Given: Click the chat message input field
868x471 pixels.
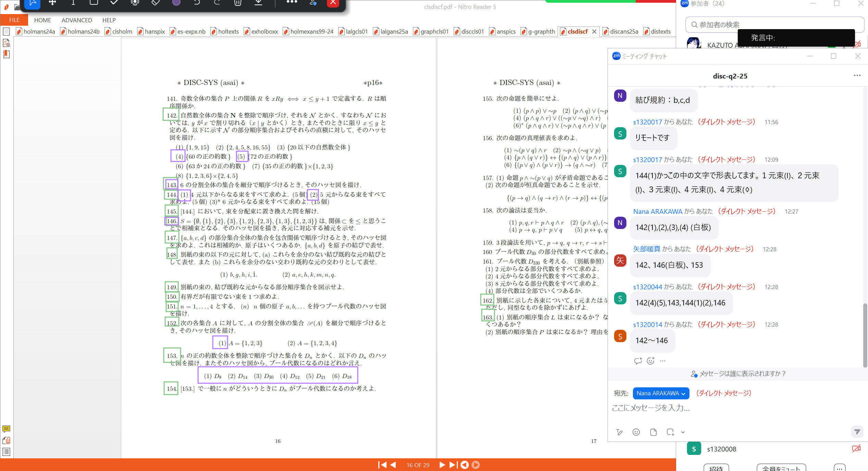Looking at the screenshot, I should click(737, 408).
